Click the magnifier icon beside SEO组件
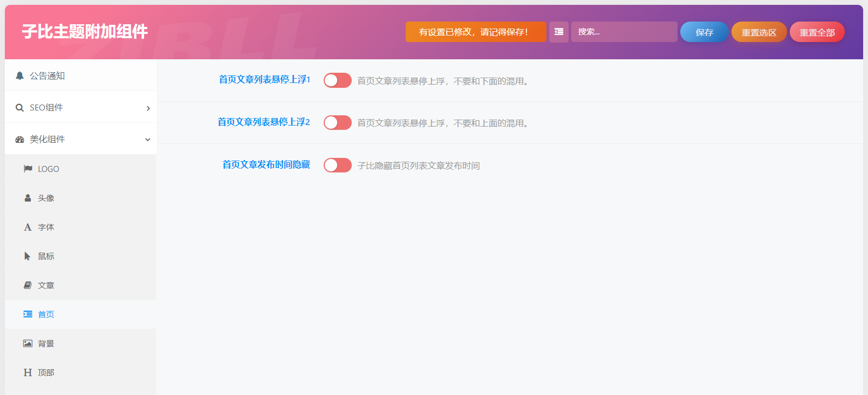868x395 pixels. tap(20, 107)
